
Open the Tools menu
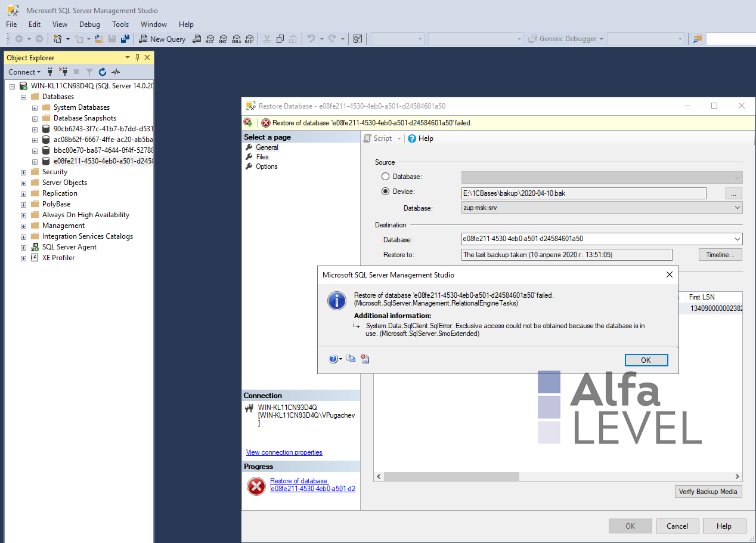(120, 24)
